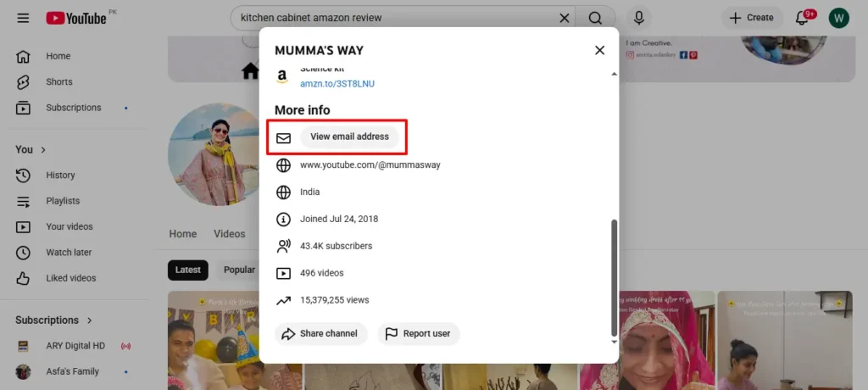The height and width of the screenshot is (390, 868).
Task: Open the amzn.to/3ST8LNU link
Action: (x=337, y=84)
